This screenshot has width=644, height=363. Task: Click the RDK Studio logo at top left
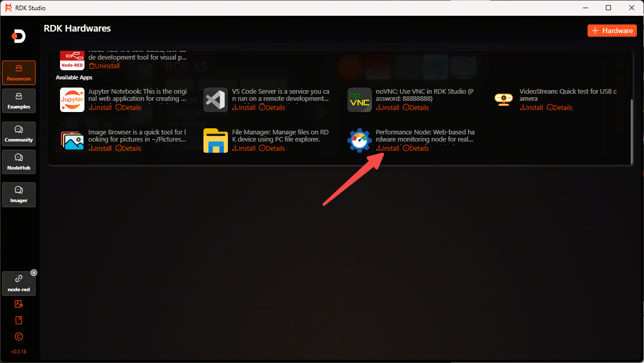[x=19, y=36]
